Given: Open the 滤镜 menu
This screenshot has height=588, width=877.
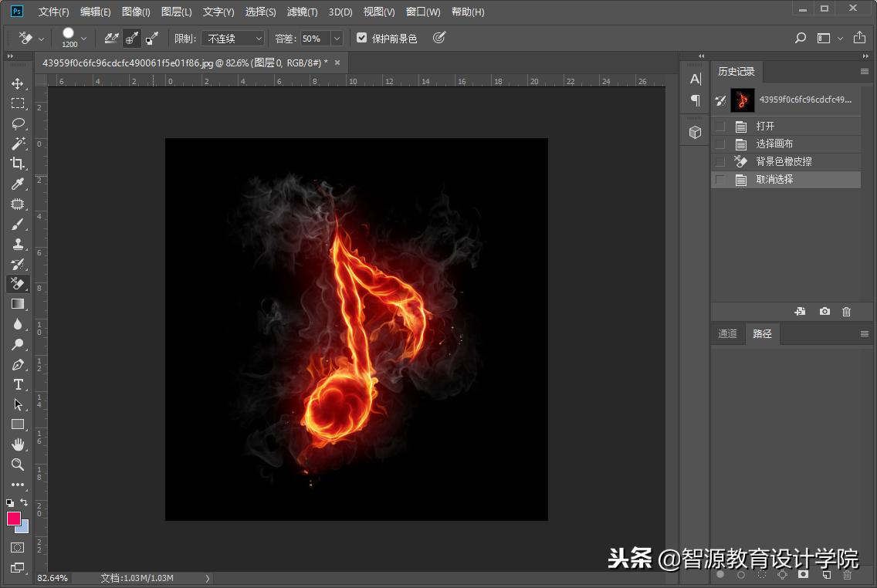Looking at the screenshot, I should tap(301, 12).
